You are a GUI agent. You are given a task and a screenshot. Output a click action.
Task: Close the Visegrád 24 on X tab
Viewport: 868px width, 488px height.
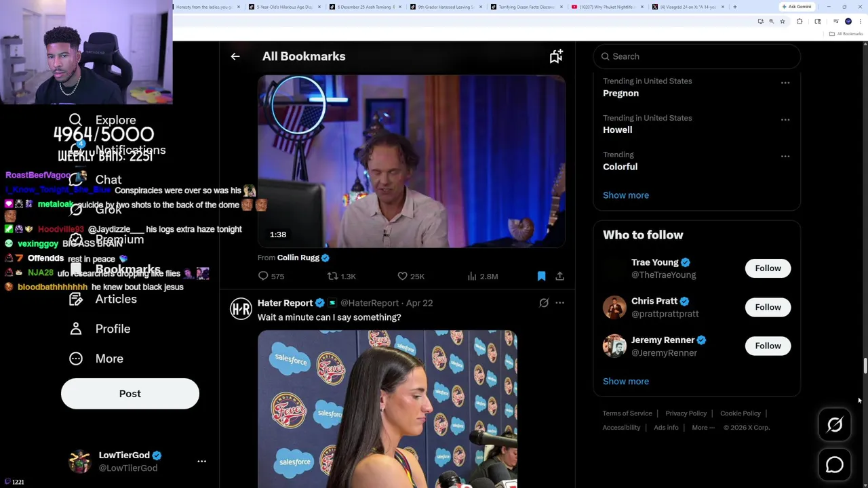point(723,7)
